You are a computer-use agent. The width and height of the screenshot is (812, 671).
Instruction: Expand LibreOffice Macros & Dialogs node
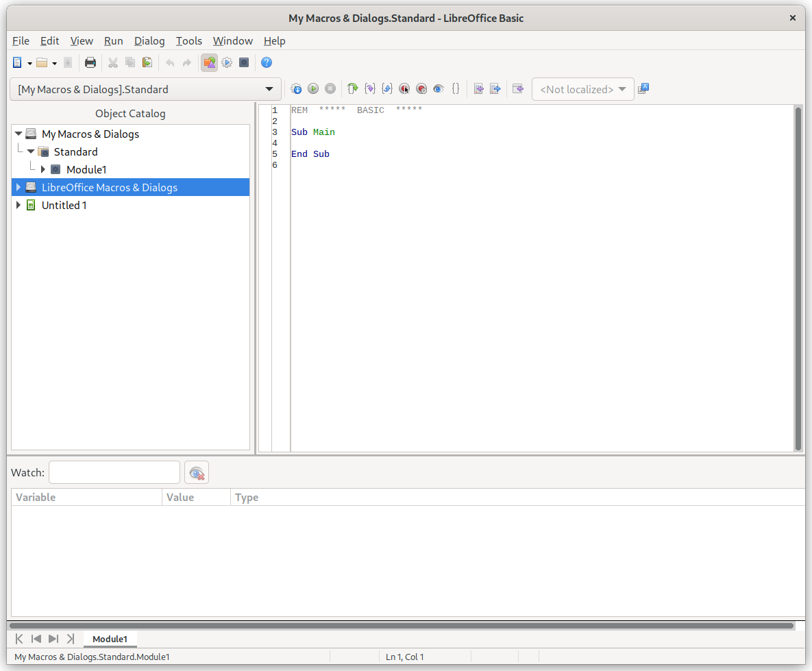[18, 187]
